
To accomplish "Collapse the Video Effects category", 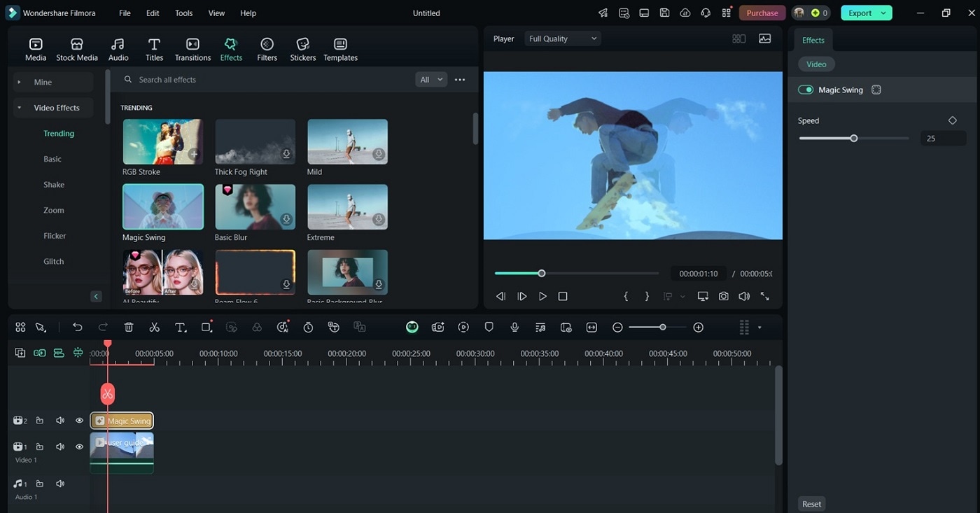I will click(x=53, y=108).
